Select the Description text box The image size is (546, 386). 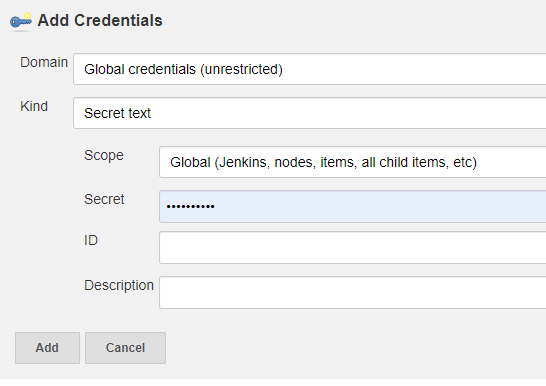tap(352, 292)
